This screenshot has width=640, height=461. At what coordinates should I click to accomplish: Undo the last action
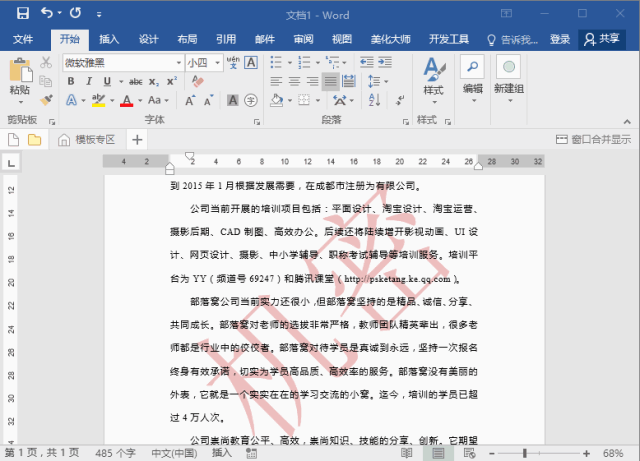pos(47,13)
